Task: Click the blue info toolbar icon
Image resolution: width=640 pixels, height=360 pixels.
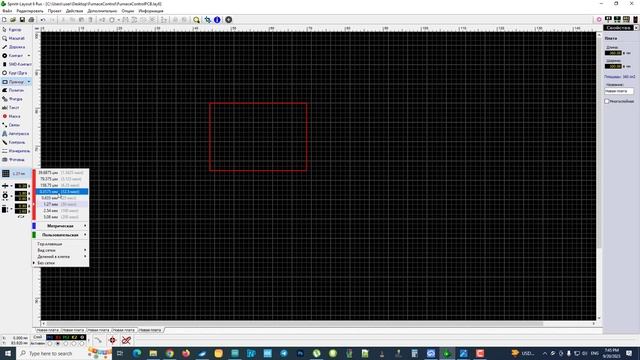Action: (x=217, y=20)
